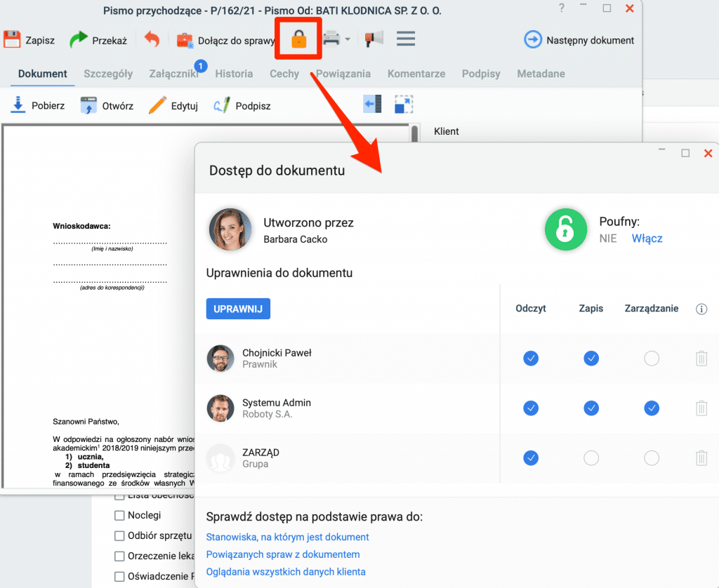Open the Komentarze tab
The image size is (719, 588).
pos(416,74)
